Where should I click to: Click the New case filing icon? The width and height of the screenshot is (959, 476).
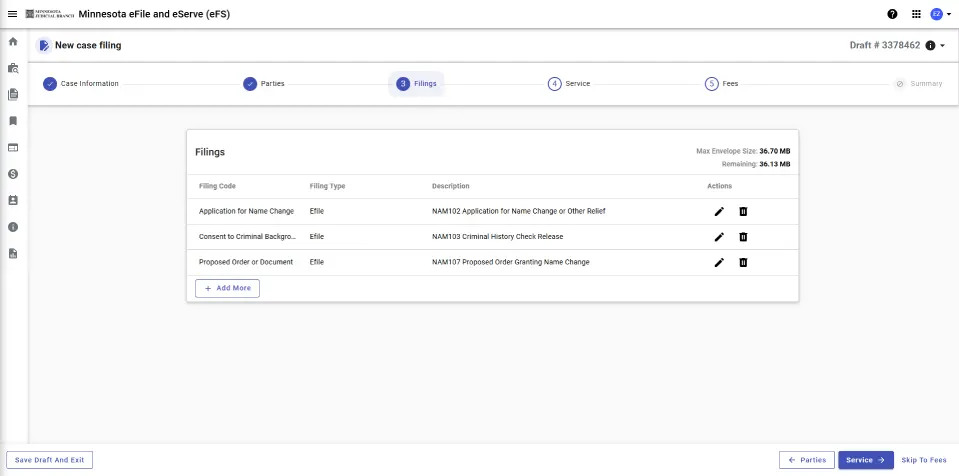(x=44, y=45)
